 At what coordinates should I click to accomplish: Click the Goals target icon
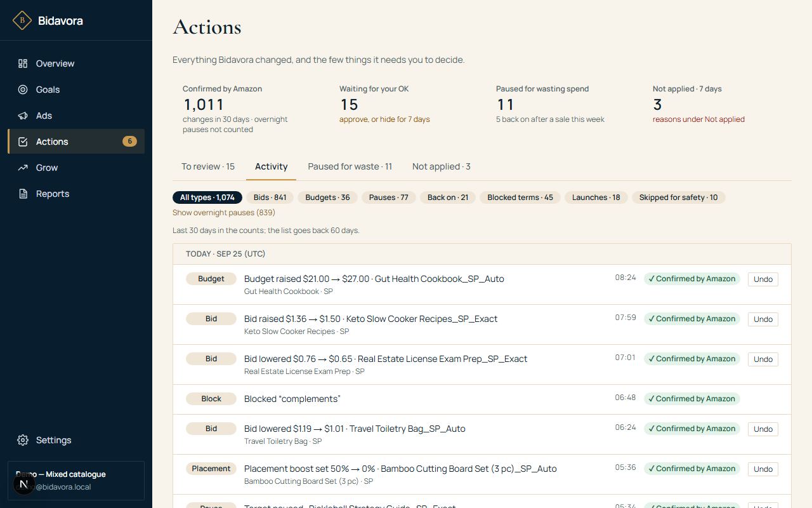23,90
